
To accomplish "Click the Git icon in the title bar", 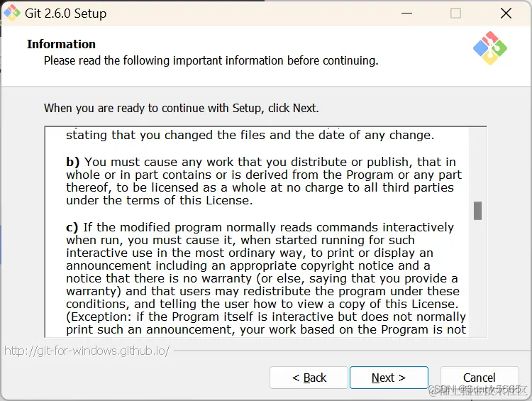I will click(12, 13).
